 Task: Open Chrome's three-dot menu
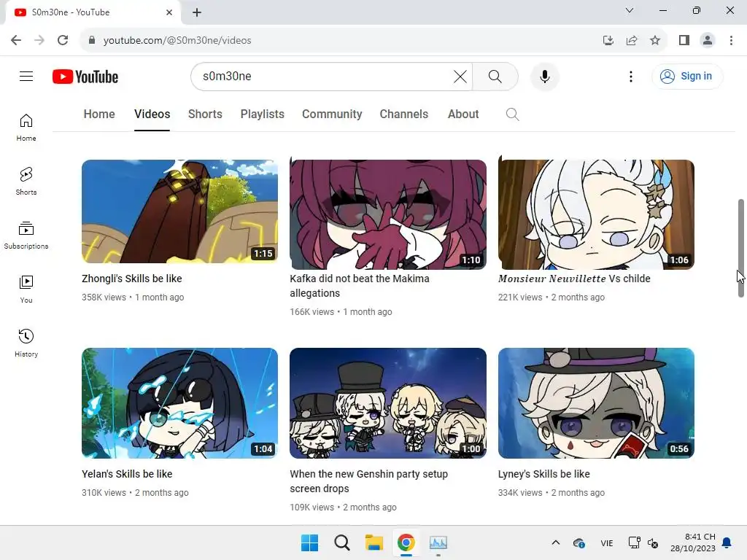731,40
